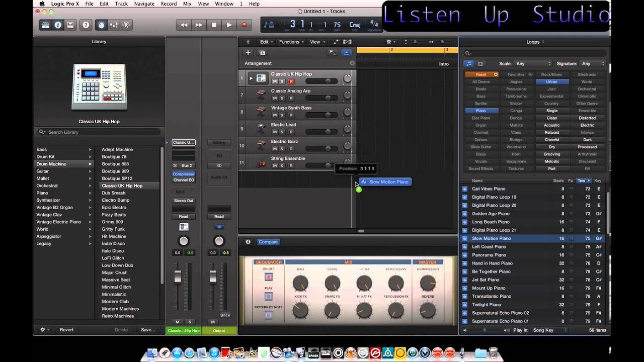Open the Inspector with the info icon
This screenshot has height=362, width=644.
click(58, 25)
